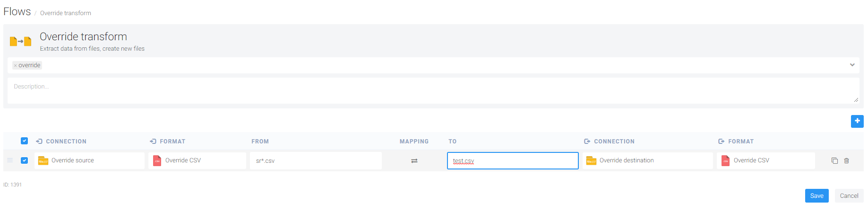Click the flow type icon beside title
The height and width of the screenshot is (204, 868).
pyautogui.click(x=21, y=42)
